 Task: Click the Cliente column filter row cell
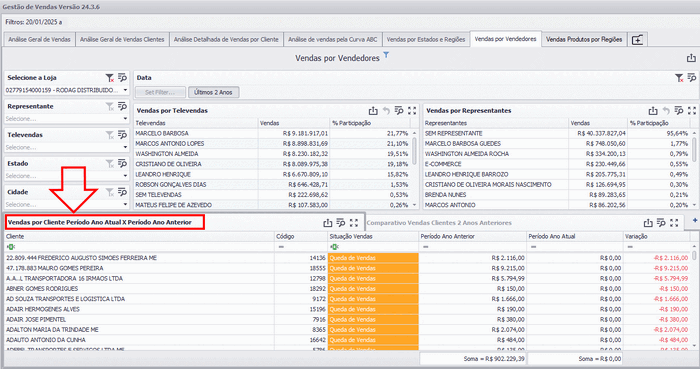tap(139, 247)
